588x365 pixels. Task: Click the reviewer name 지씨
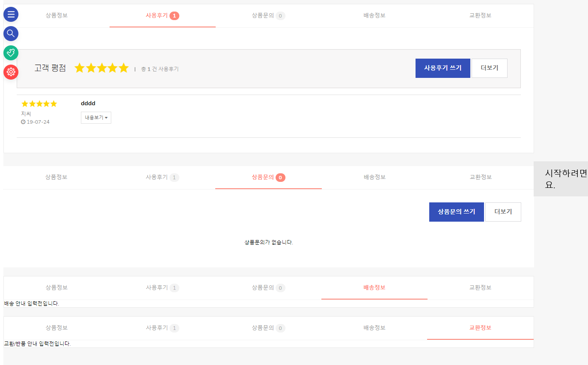(26, 114)
